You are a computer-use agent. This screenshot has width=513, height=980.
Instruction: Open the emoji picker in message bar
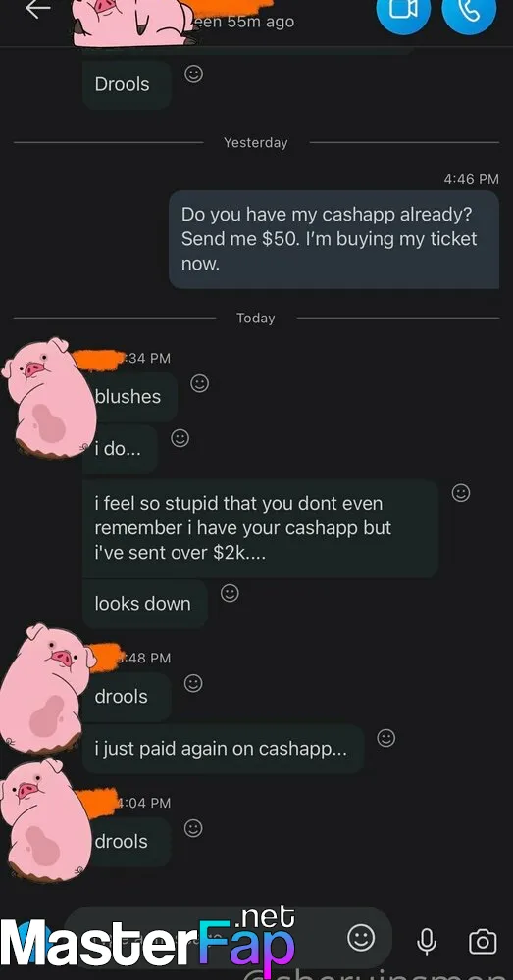(x=361, y=938)
